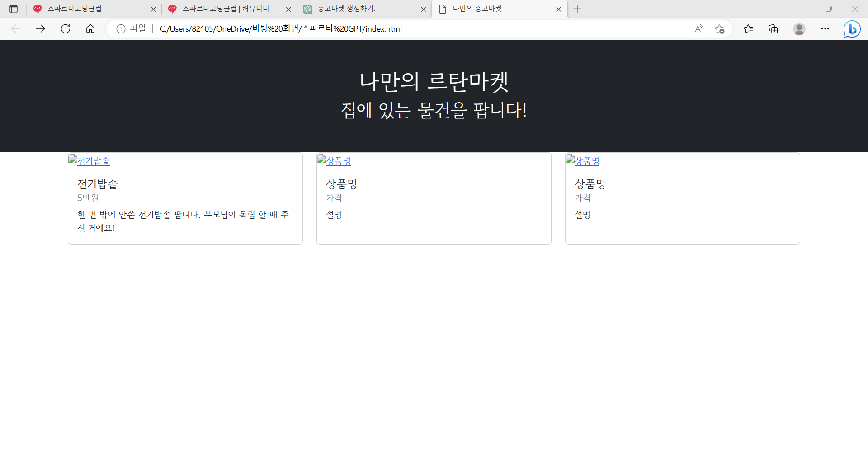Start Read aloud on this page

pyautogui.click(x=699, y=28)
